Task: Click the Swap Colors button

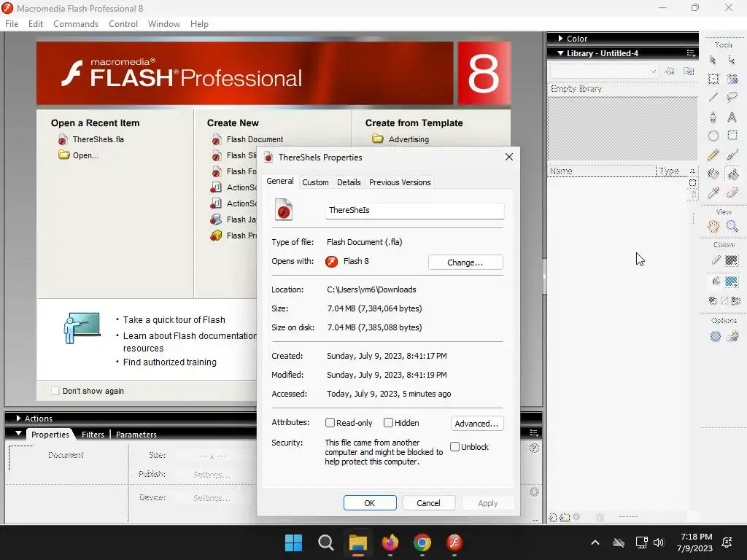Action: 736,300
